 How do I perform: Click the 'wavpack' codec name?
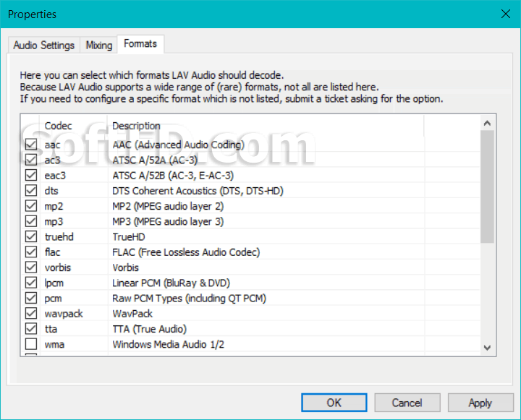coord(64,314)
